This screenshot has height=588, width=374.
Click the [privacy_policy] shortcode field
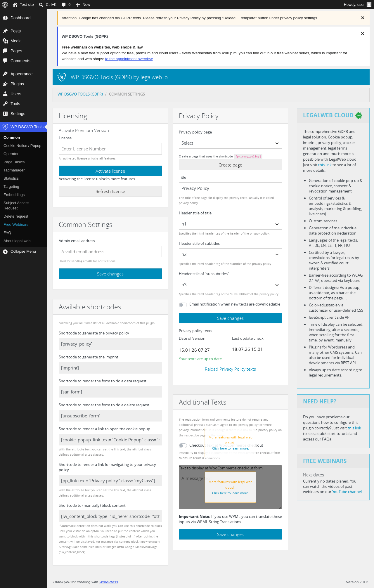pos(110,344)
